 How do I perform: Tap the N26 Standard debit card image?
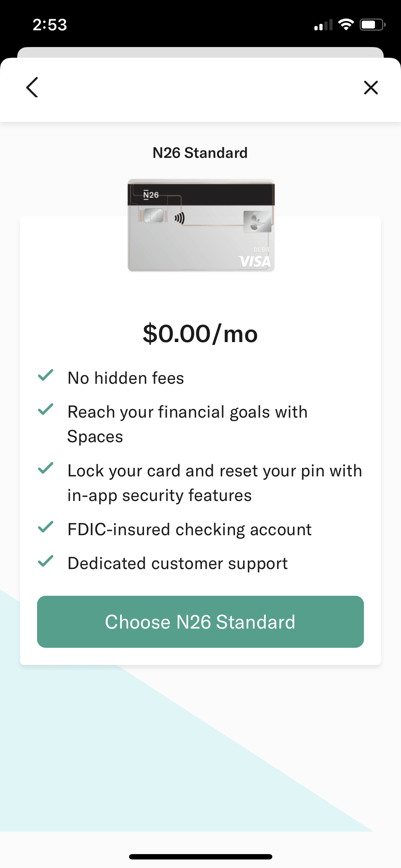201,225
